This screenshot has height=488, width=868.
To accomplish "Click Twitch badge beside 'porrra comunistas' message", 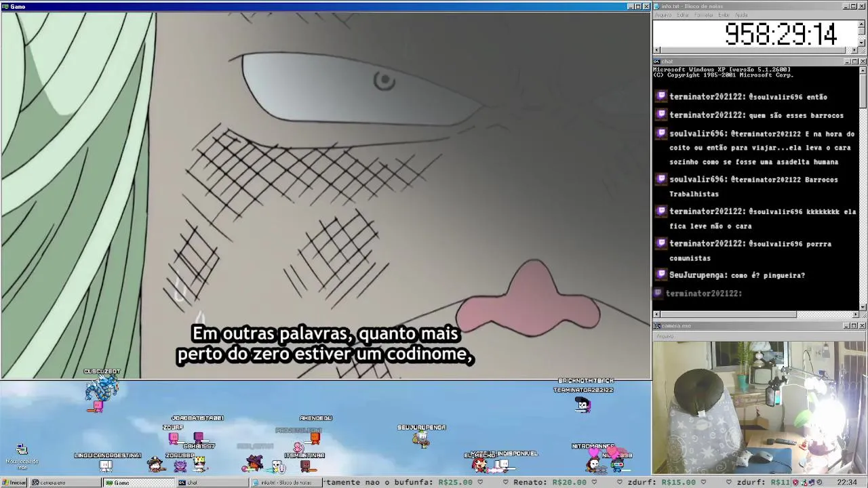I will pyautogui.click(x=661, y=243).
